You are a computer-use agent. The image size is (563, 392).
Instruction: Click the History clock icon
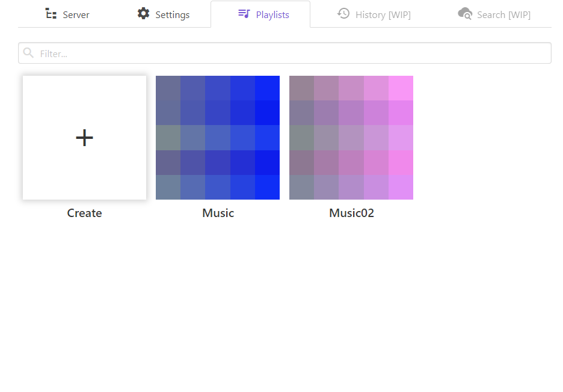tap(343, 14)
